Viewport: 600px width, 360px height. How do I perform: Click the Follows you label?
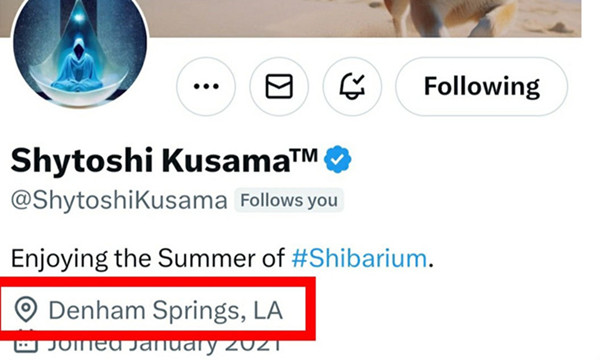click(x=289, y=200)
